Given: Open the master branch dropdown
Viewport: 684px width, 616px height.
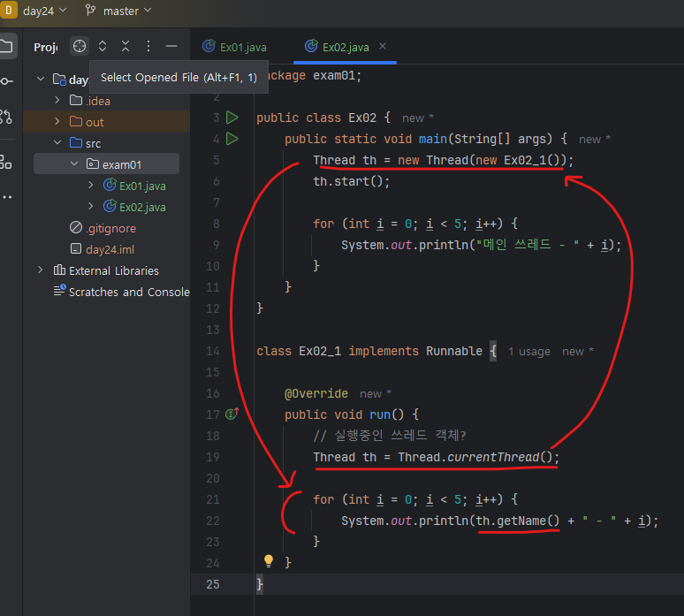Looking at the screenshot, I should 126,11.
